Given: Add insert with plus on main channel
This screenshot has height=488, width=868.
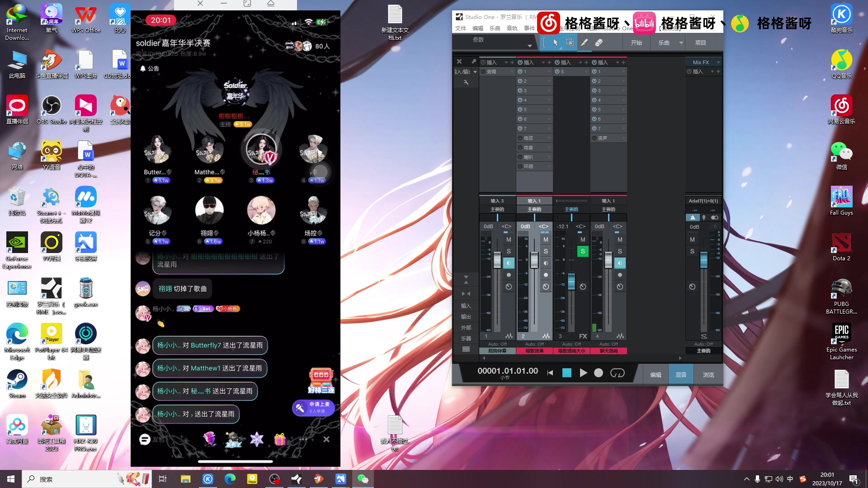Looking at the screenshot, I should [718, 71].
